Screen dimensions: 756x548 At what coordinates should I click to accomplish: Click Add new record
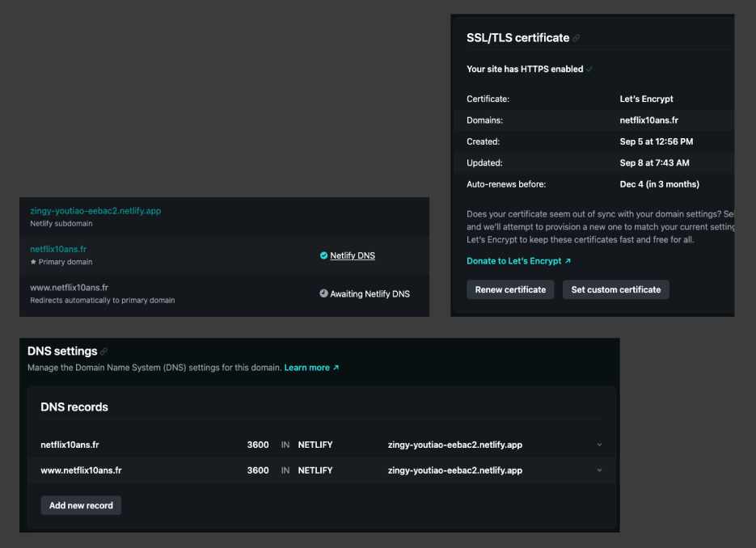coord(81,504)
